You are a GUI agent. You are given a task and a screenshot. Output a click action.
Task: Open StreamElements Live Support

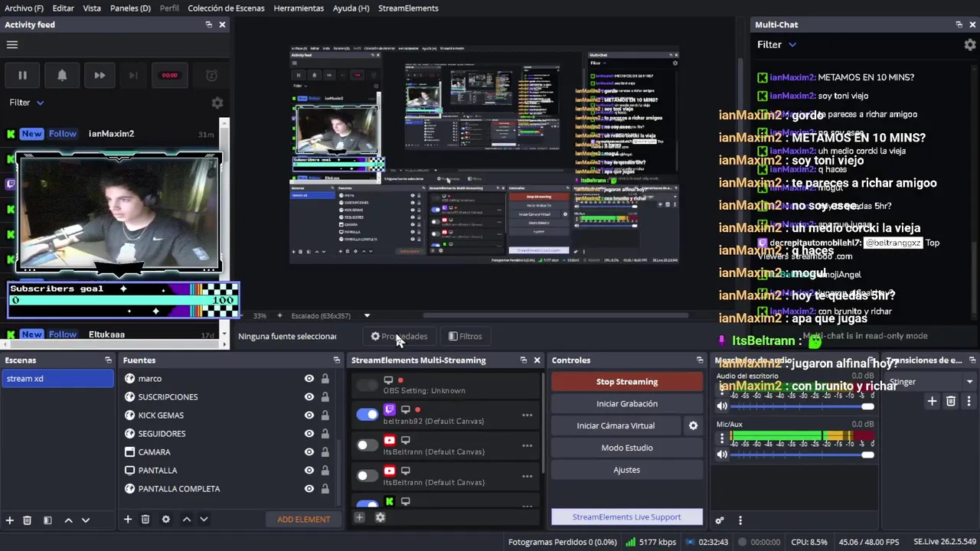click(627, 517)
